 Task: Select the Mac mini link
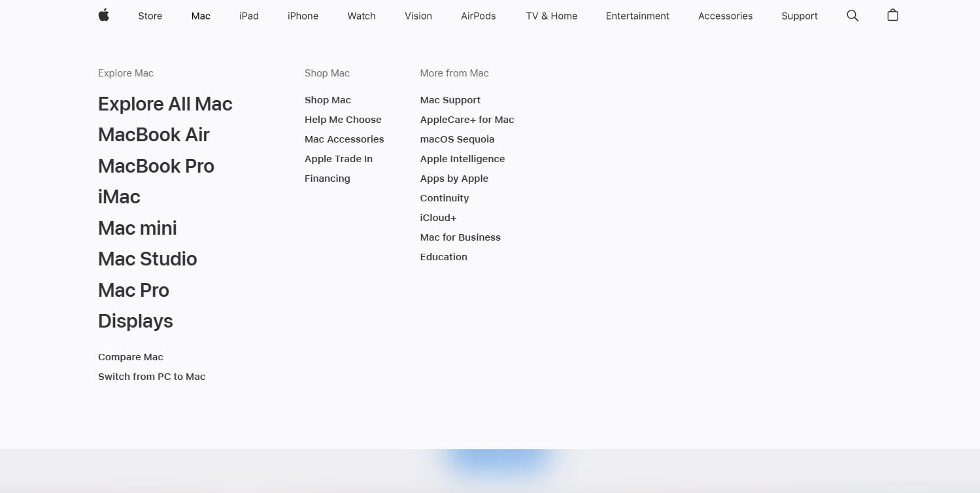click(137, 228)
